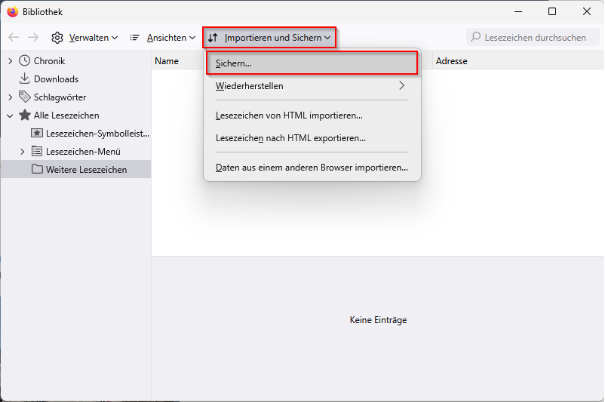Click the back arrow in toolbar
The image size is (605, 402).
pyautogui.click(x=14, y=37)
